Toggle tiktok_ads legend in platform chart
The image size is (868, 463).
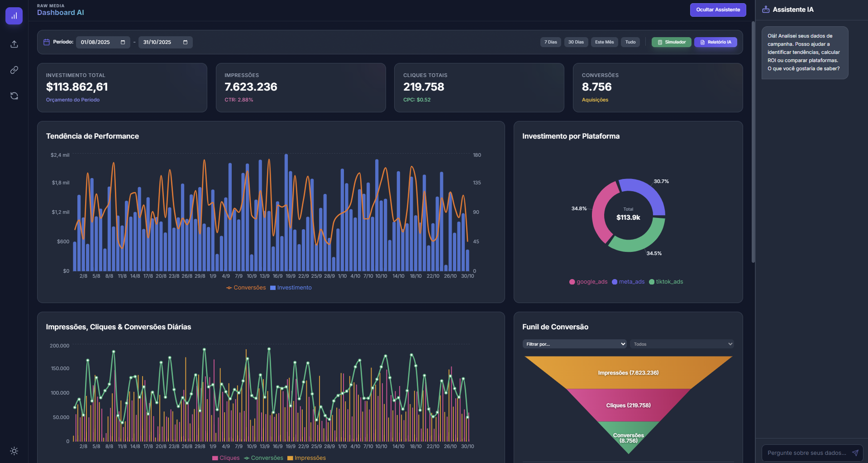[666, 282]
